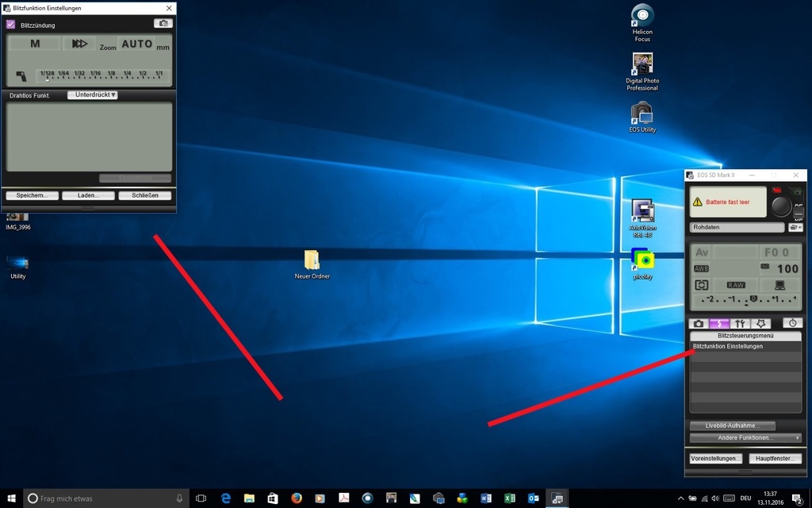Open the Drahtlos Funkt. dropdown showing Unterdrückt
Image resolution: width=812 pixels, height=508 pixels.
[x=93, y=95]
